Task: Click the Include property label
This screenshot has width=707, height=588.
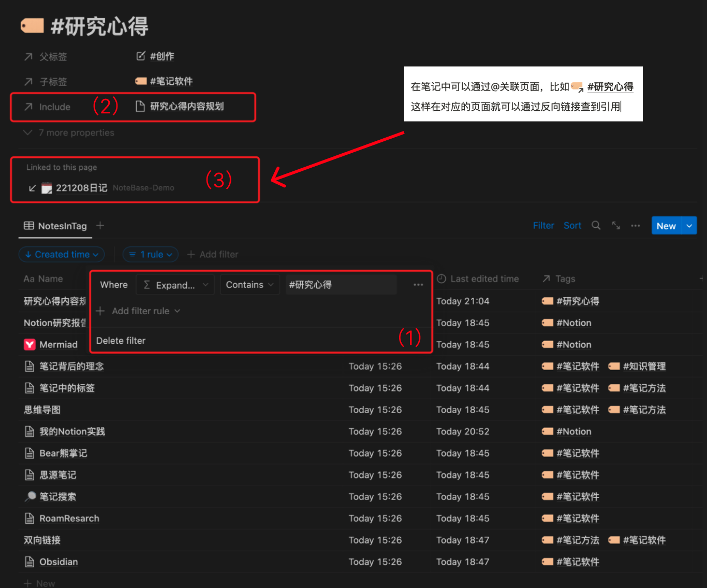Action: pos(55,107)
